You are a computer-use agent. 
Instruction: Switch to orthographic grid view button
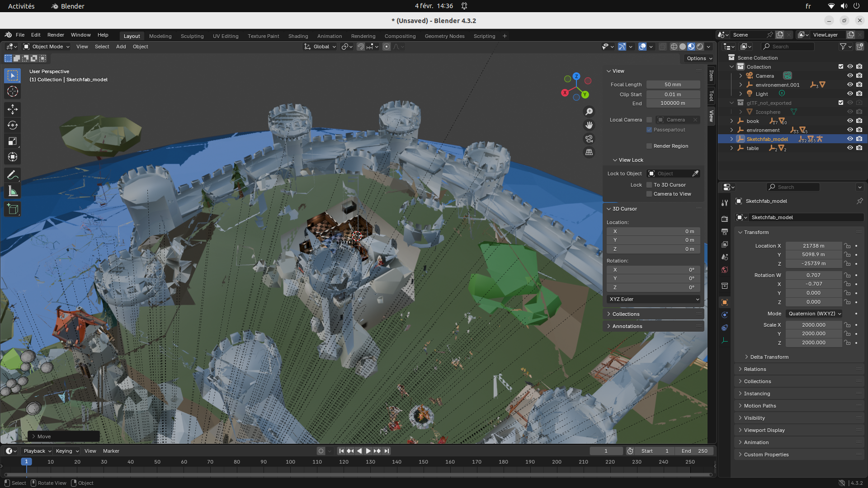589,152
